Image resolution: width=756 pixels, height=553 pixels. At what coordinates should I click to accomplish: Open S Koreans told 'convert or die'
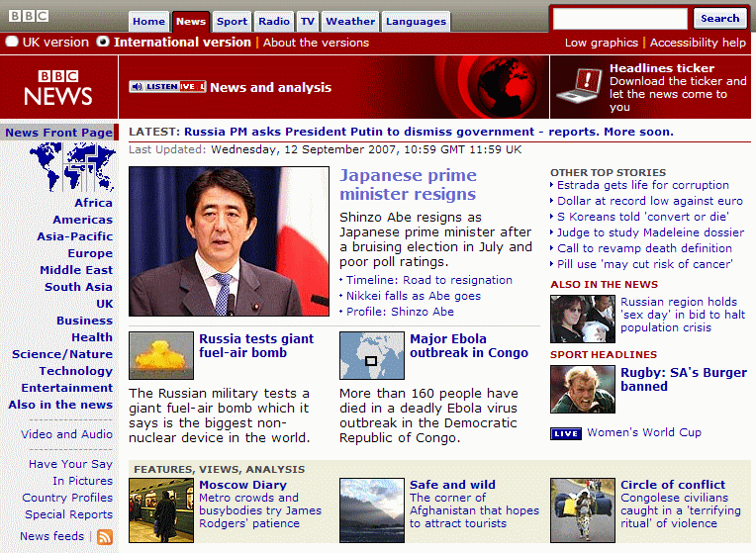point(642,218)
